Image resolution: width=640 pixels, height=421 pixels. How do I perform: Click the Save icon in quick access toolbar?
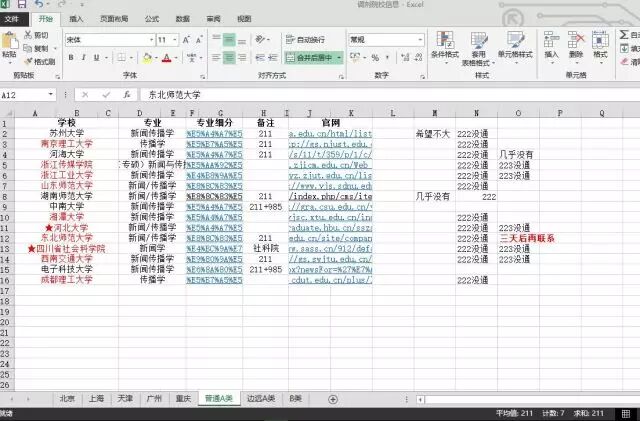(21, 4)
